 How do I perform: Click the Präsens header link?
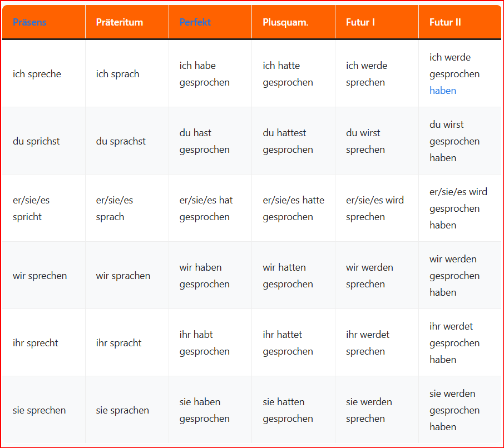coord(29,22)
